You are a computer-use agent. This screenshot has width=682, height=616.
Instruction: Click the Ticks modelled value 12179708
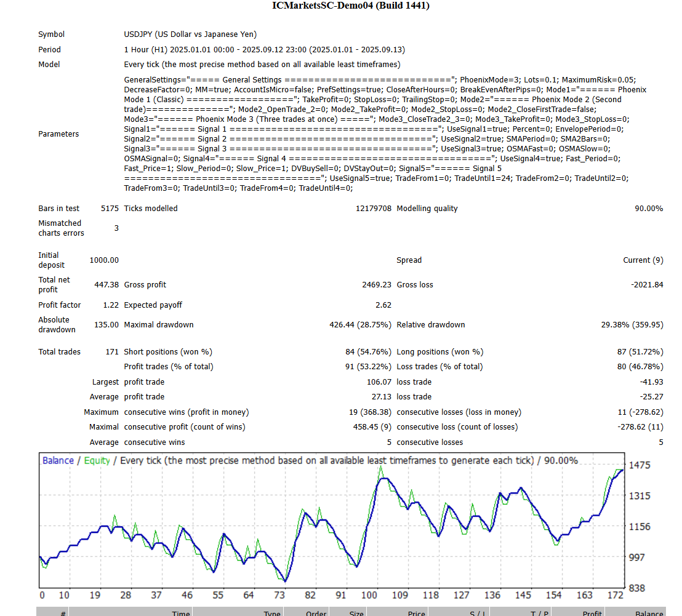click(x=374, y=209)
